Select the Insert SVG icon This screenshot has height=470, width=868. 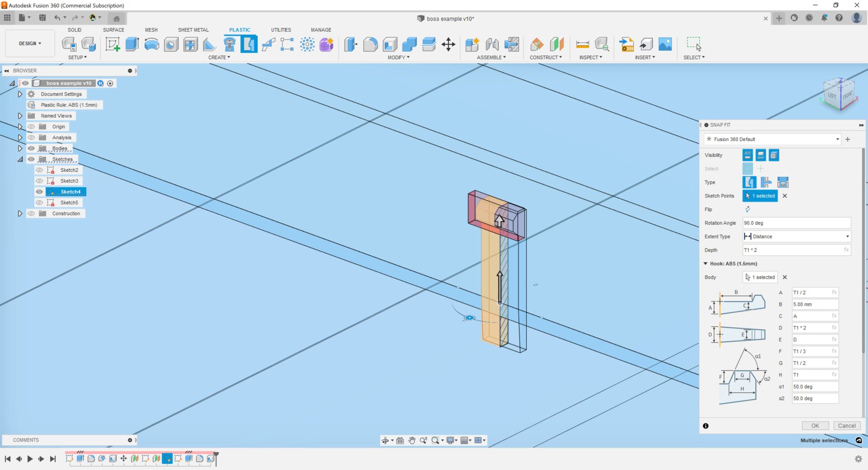[x=626, y=44]
